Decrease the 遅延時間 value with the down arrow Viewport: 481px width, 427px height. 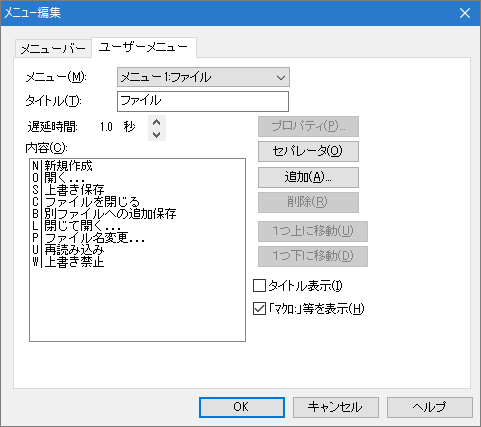(x=157, y=134)
